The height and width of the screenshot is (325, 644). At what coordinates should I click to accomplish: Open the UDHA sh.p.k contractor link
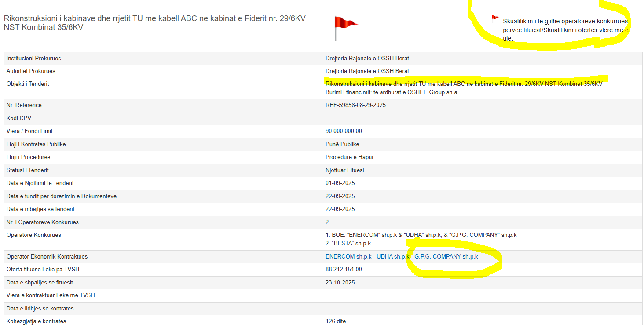pyautogui.click(x=393, y=257)
